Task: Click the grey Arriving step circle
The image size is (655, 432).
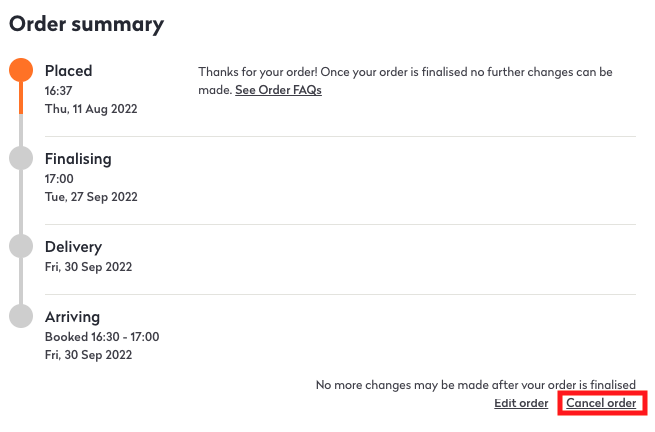Action: click(x=21, y=316)
